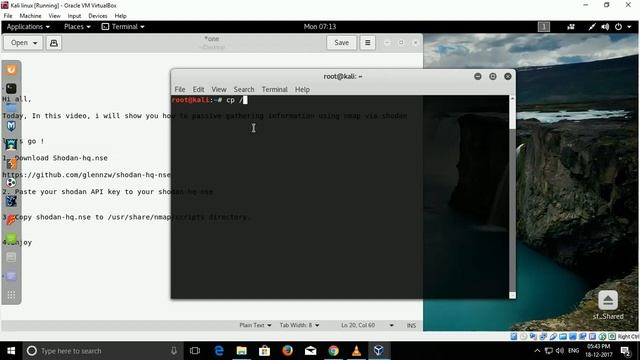The image size is (640, 360).
Task: Click VirtualBox shared folders status icon
Action: pos(563,336)
